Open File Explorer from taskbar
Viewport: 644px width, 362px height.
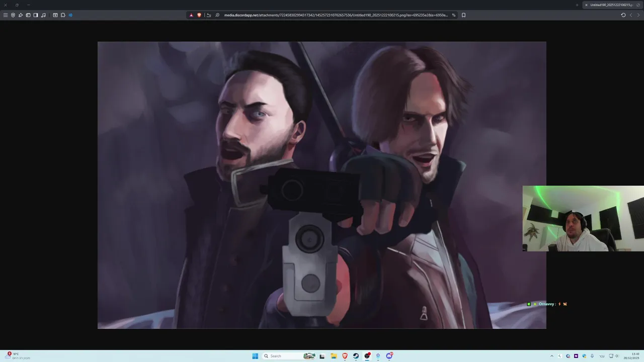point(334,356)
